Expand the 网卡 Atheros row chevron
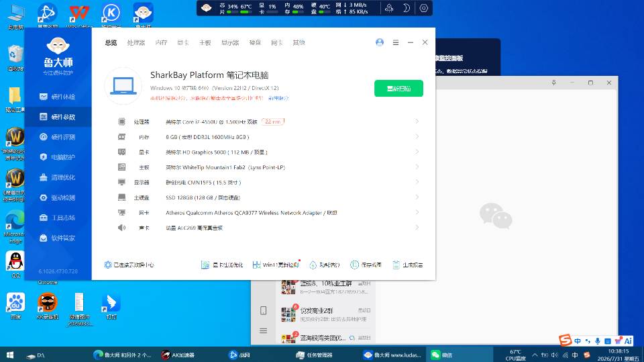This screenshot has width=644, height=362. [x=417, y=212]
